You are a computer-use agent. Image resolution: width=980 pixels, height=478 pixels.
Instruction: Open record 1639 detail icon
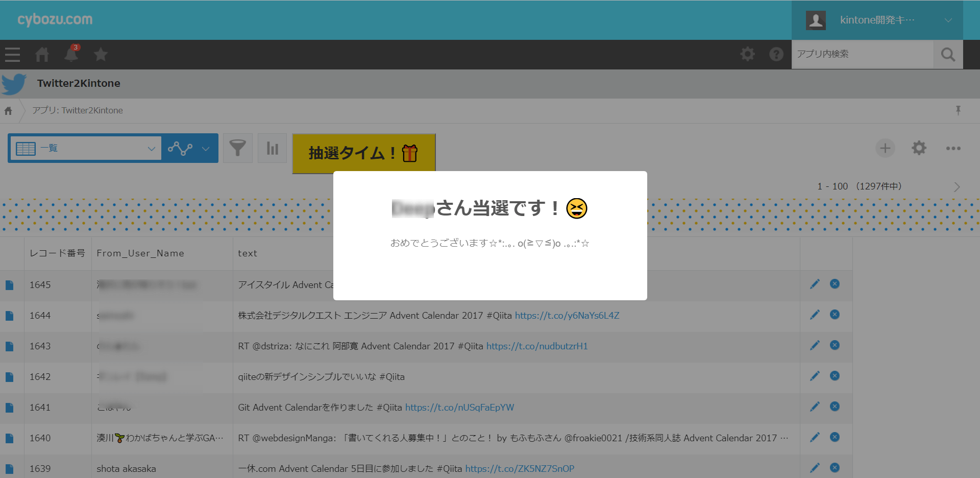coord(9,469)
